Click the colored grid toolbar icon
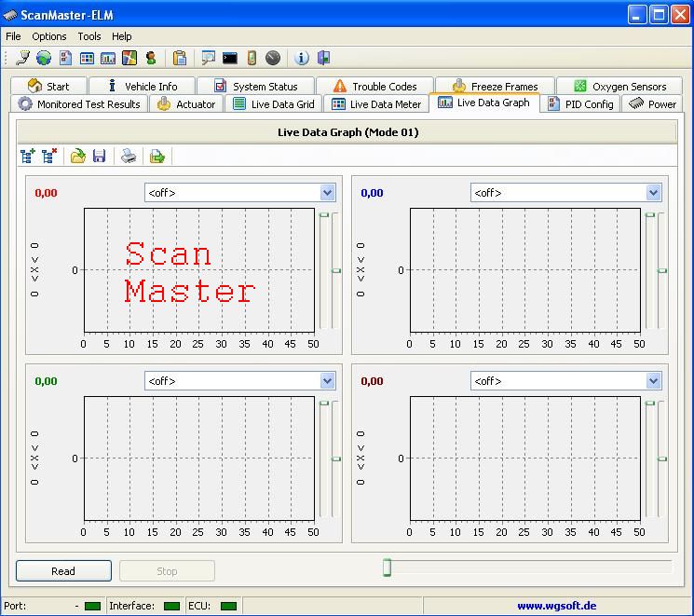This screenshot has width=694, height=616. point(87,58)
